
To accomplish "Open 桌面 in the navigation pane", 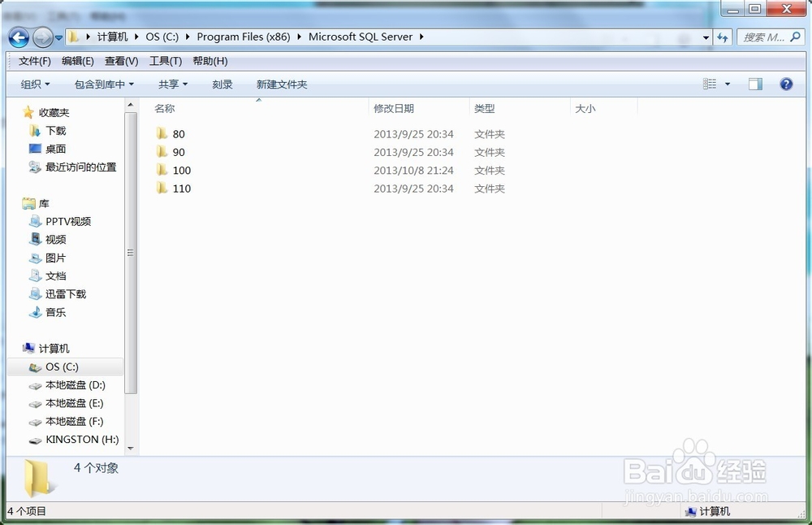I will [55, 149].
